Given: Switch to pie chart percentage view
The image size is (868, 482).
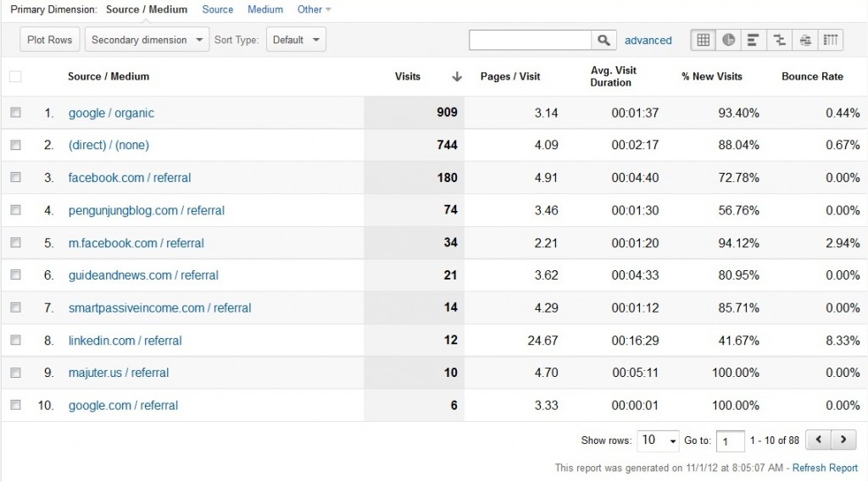Looking at the screenshot, I should (728, 40).
